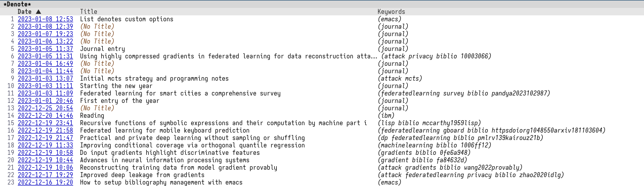Open note dated 2022-12-20 14:46
Viewport: 644px width, 186px height.
click(x=45, y=115)
